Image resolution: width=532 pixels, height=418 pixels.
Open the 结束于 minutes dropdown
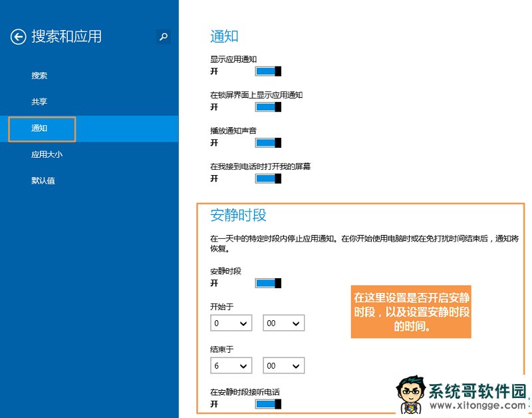pyautogui.click(x=283, y=366)
